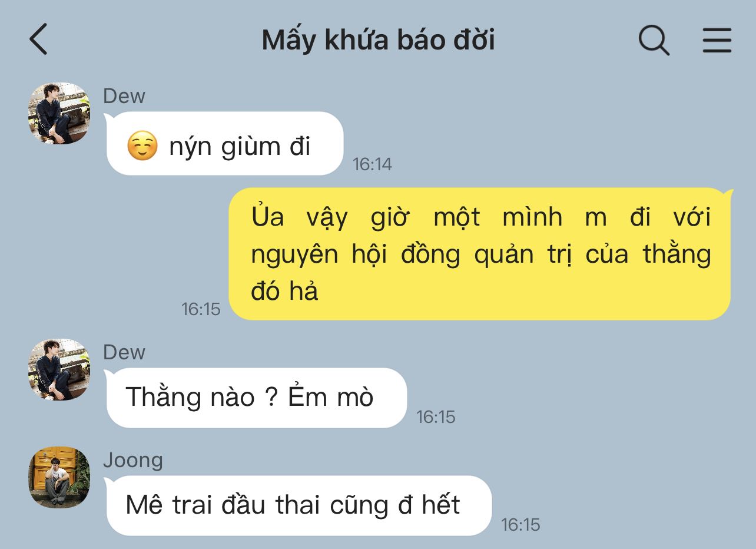Viewport: 756px width, 549px height.
Task: Select the 'nýn giùm đi' message bubble
Action: click(x=224, y=144)
